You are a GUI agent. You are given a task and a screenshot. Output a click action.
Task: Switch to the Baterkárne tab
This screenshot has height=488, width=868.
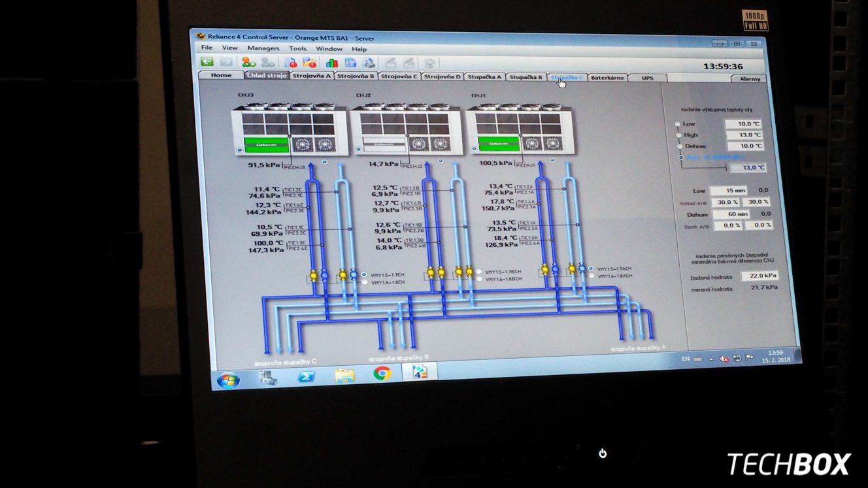coord(607,78)
